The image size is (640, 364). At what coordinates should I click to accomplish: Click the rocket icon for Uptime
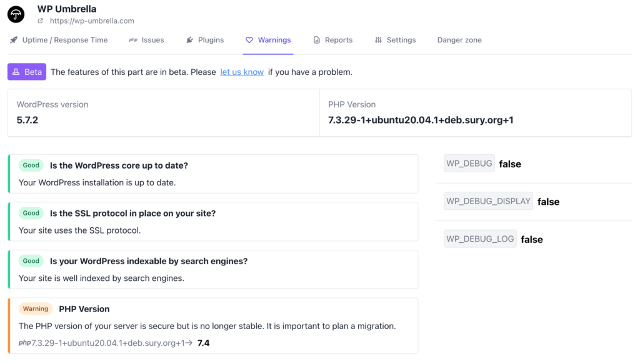click(14, 40)
